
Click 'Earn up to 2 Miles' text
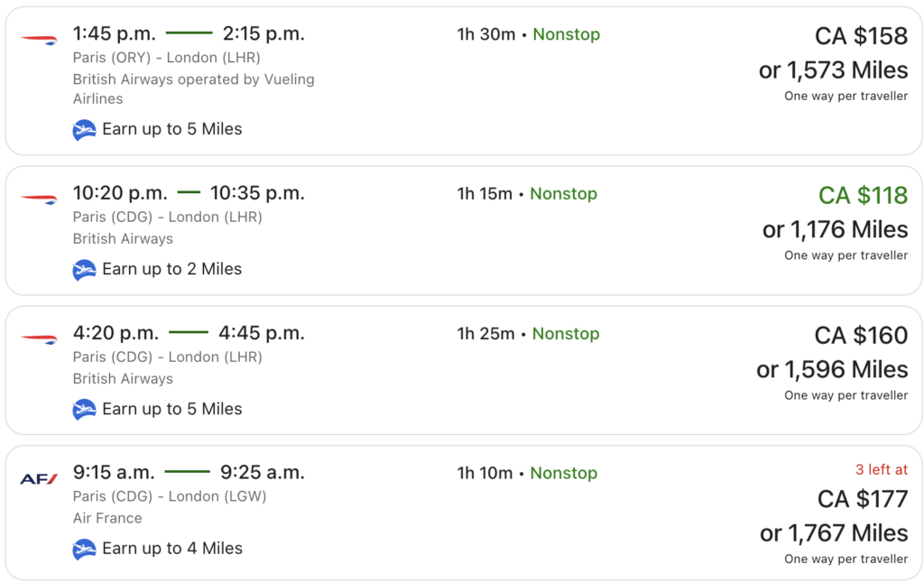(174, 269)
